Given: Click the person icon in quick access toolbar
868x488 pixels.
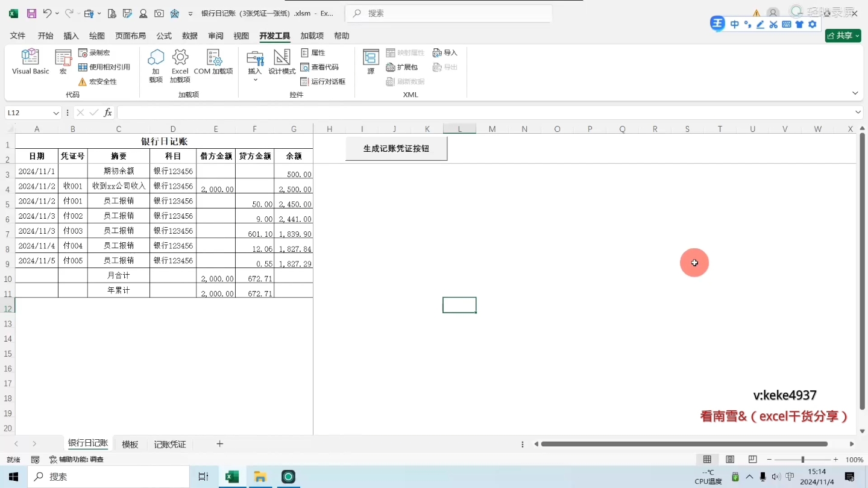Looking at the screenshot, I should 143,13.
